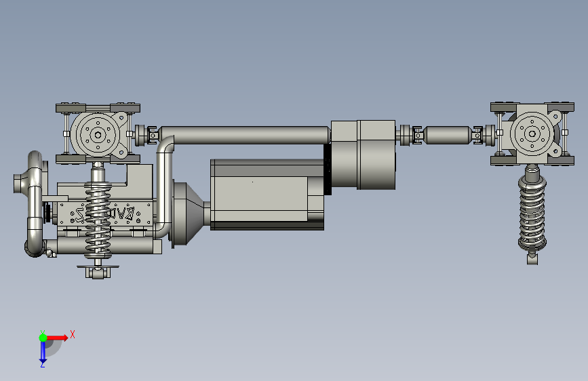Screen dimensions: 588x381
Task: Select the plate with mirrored embossed lettering
Action: (x=104, y=214)
